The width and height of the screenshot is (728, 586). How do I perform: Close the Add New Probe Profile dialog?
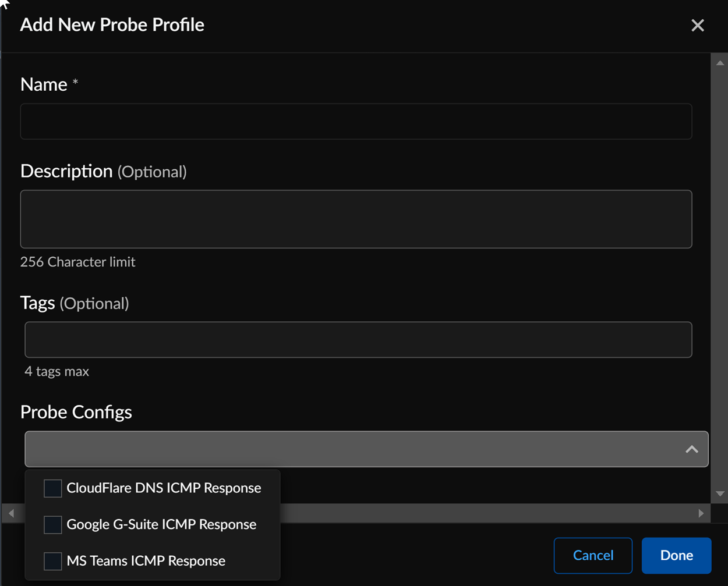[x=697, y=26]
